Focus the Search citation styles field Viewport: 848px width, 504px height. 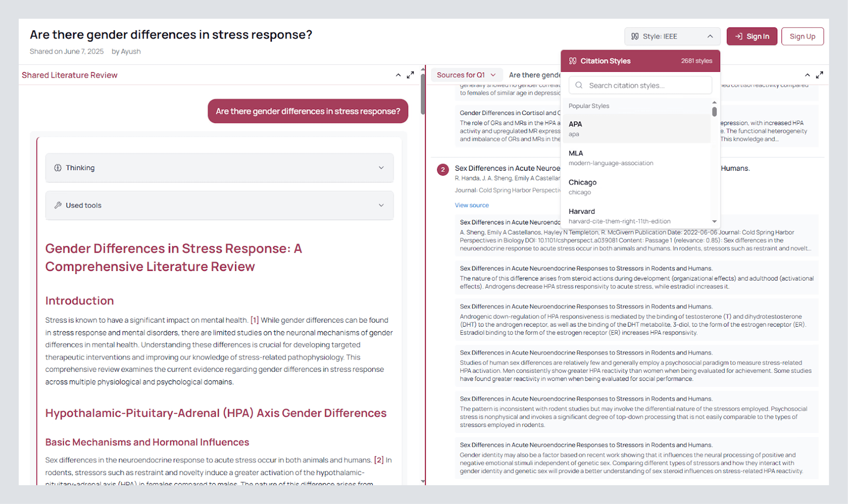645,85
